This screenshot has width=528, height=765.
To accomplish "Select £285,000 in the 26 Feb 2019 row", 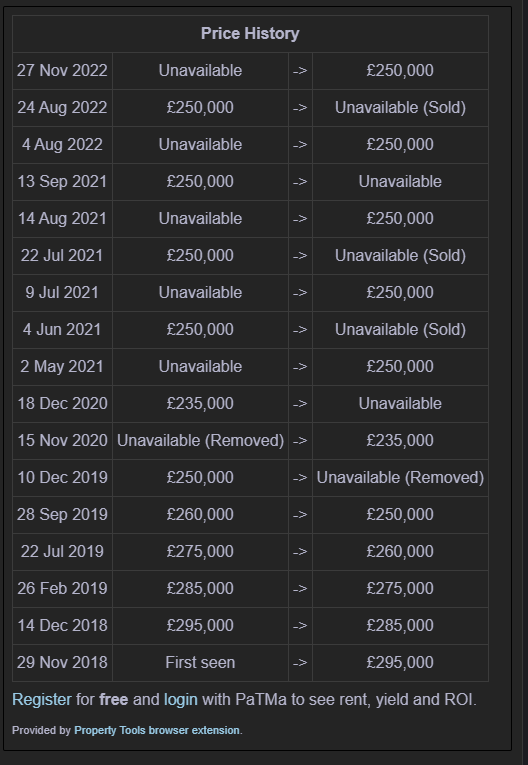I will (200, 588).
